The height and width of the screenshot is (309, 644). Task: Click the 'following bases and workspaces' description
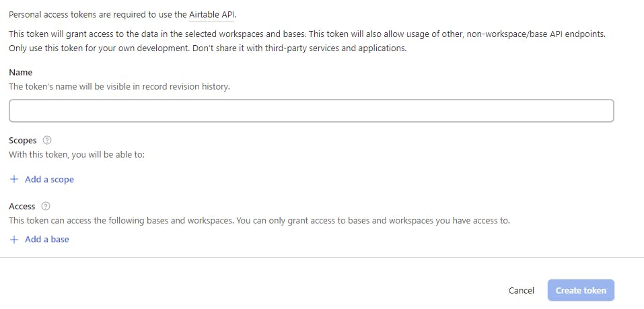(259, 221)
